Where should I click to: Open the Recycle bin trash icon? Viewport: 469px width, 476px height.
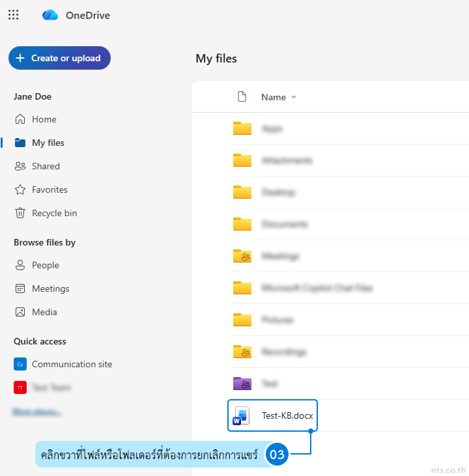20,213
